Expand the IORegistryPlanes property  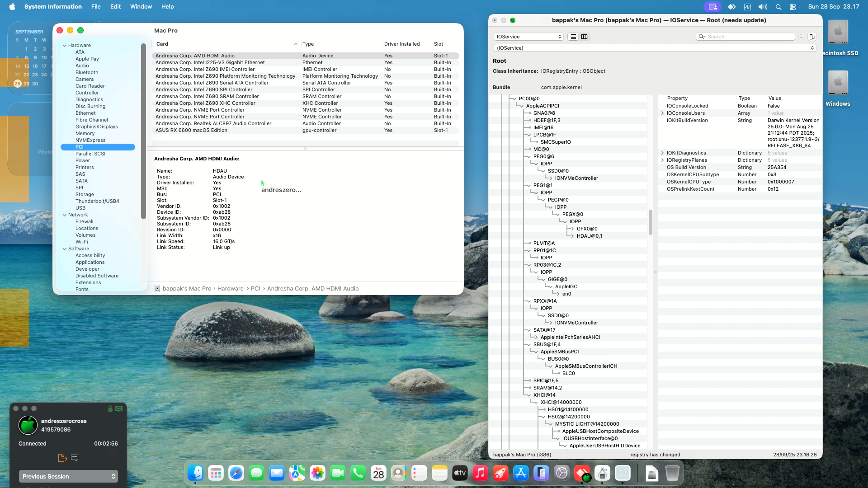click(x=663, y=160)
